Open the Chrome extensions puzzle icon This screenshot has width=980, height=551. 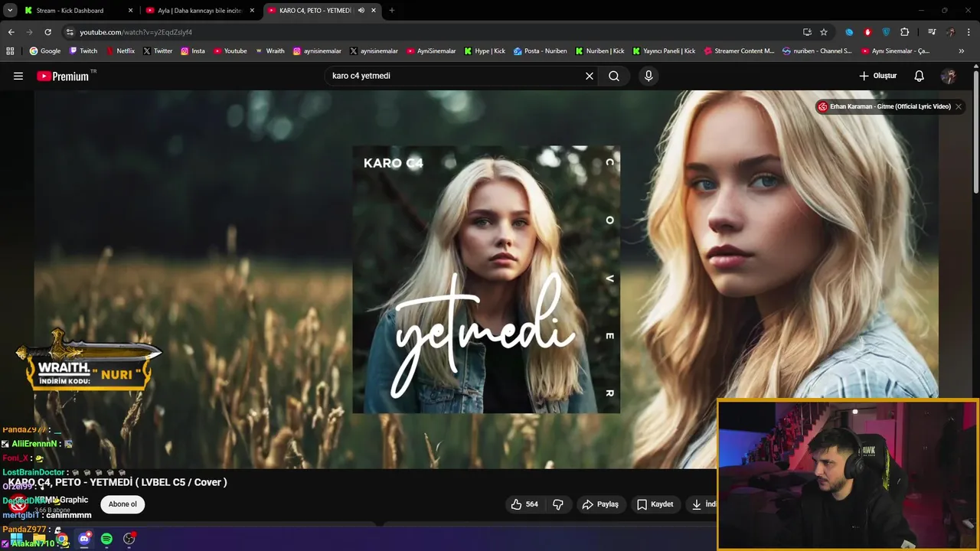pos(905,32)
